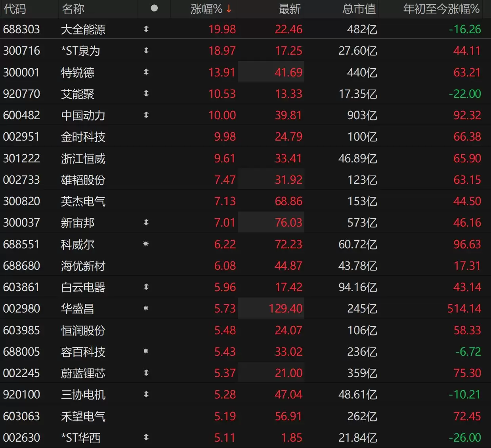Select stock name 三协电机

pos(83,395)
